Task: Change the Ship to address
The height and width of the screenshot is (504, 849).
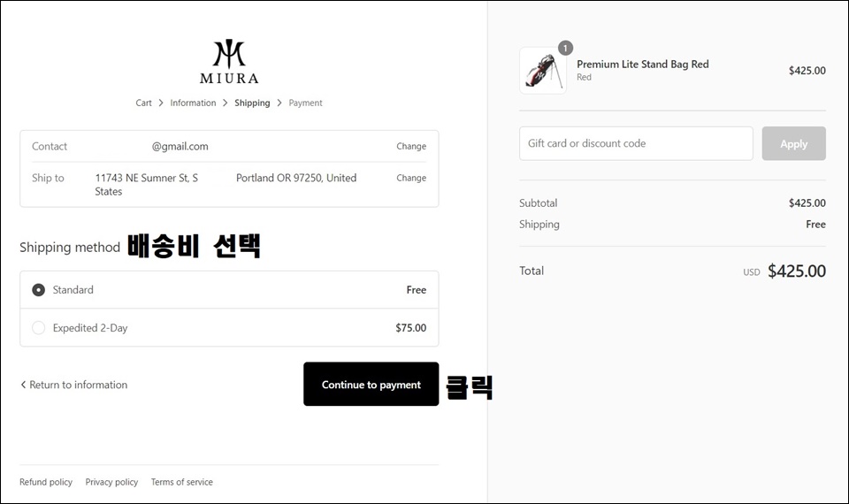Action: click(x=411, y=178)
